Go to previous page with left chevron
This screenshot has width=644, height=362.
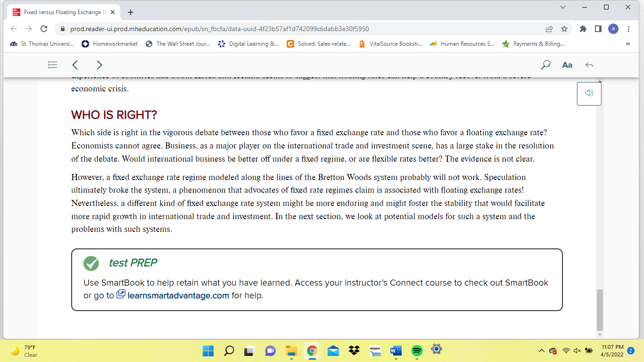point(75,65)
